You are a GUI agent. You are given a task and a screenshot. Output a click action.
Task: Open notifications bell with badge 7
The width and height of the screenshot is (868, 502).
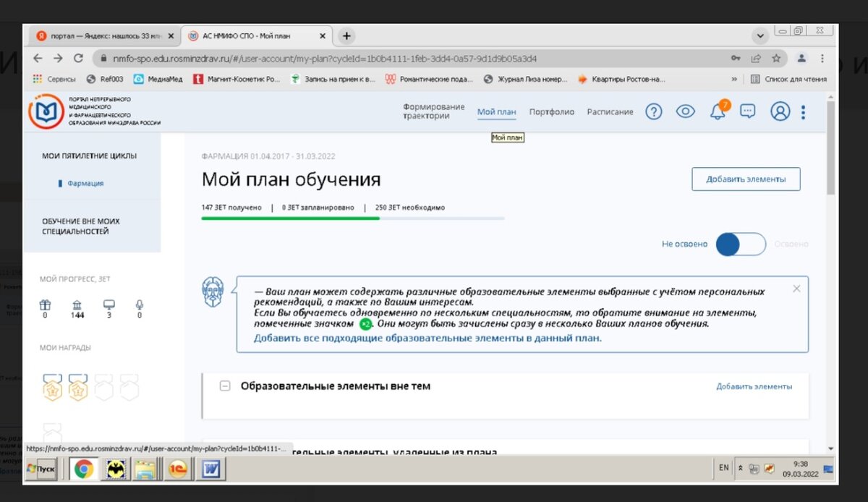click(718, 111)
